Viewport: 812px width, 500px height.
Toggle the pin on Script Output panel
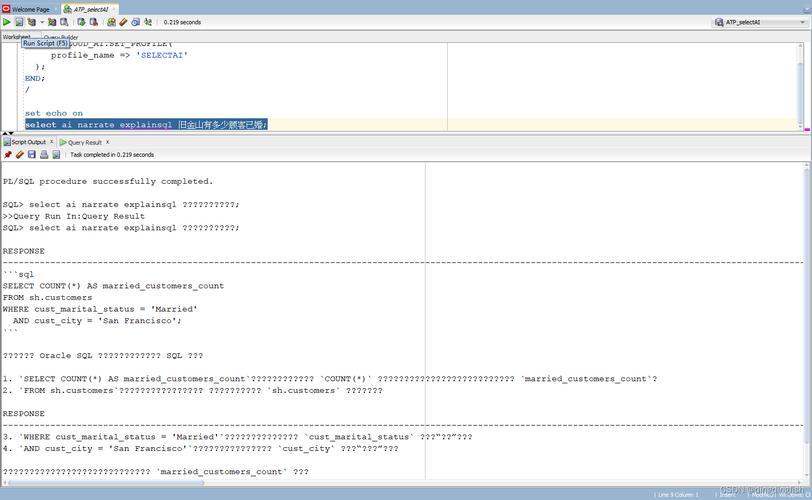7,155
